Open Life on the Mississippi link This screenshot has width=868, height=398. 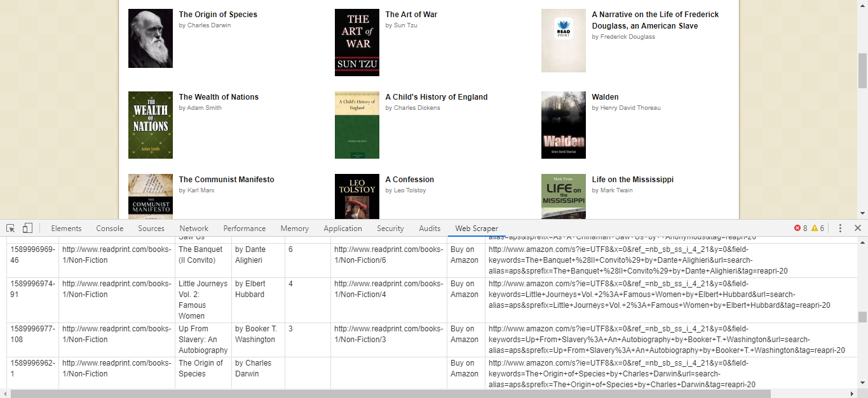pos(632,180)
